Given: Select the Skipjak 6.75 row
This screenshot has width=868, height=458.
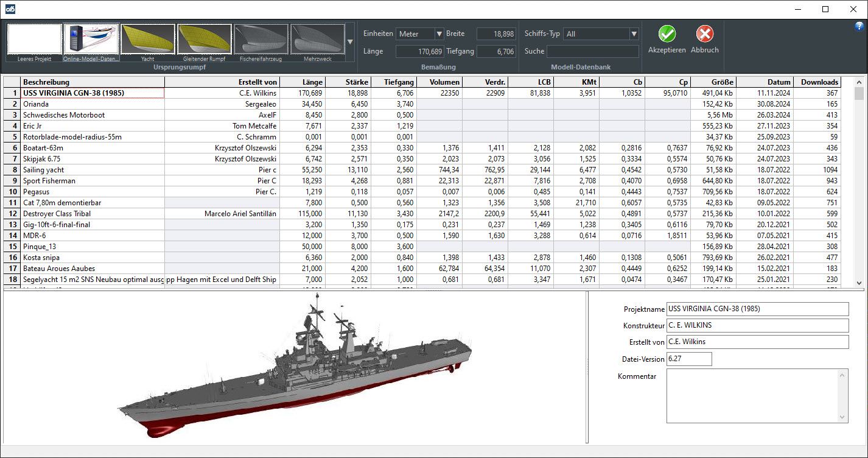Looking at the screenshot, I should 422,159.
